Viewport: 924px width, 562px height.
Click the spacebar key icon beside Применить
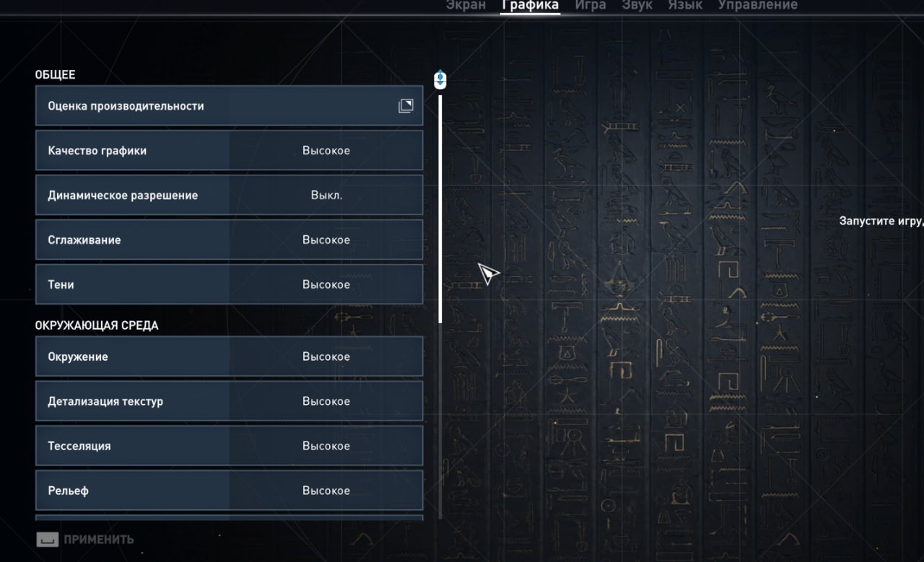(x=47, y=539)
